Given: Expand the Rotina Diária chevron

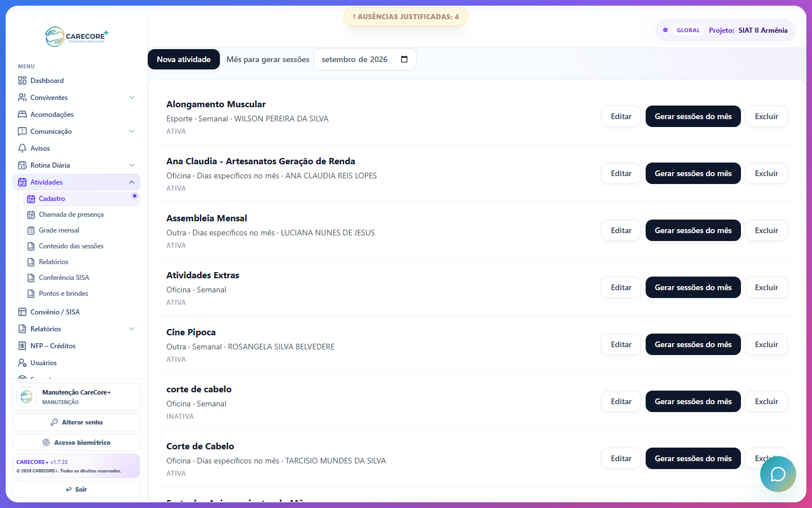Looking at the screenshot, I should 131,165.
